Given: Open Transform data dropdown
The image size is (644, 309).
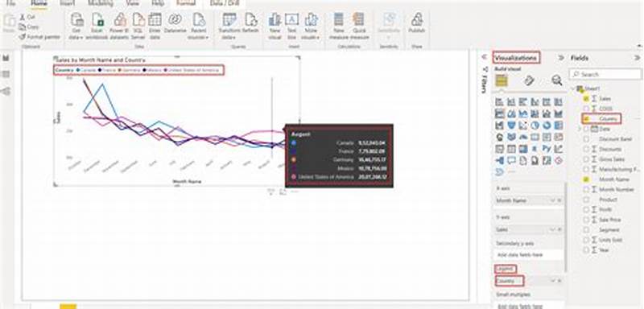Looking at the screenshot, I should 230,26.
